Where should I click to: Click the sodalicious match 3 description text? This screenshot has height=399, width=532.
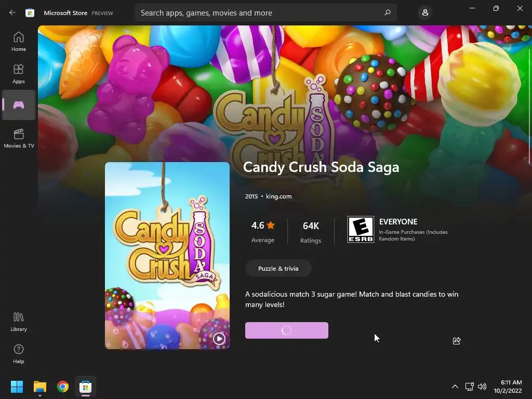click(352, 299)
